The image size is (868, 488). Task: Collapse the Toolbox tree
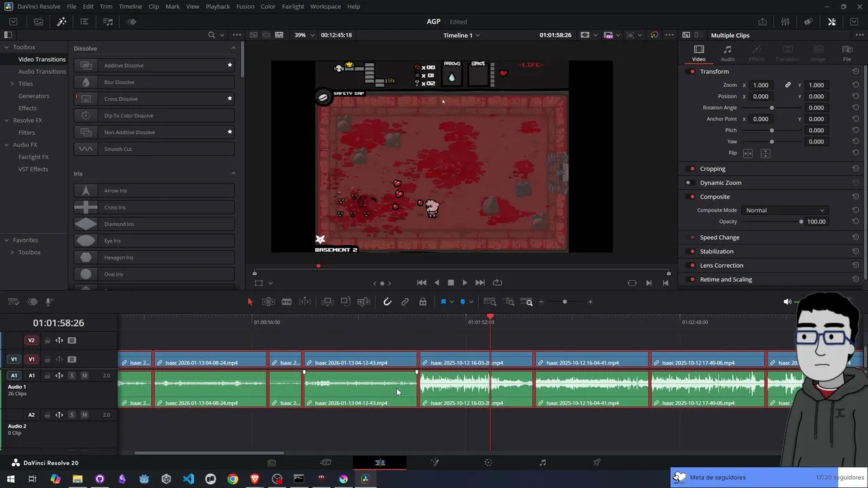click(x=6, y=47)
